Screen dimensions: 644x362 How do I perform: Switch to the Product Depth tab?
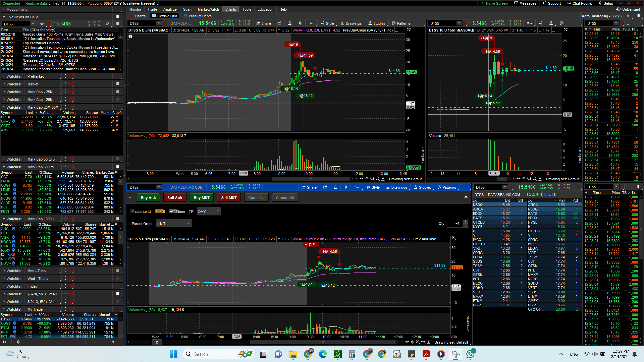click(197, 16)
